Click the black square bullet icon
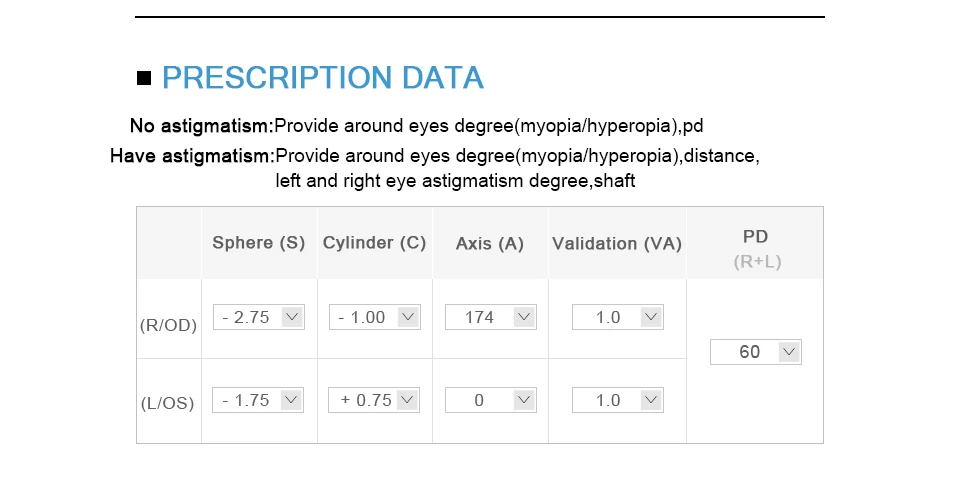 [x=144, y=78]
